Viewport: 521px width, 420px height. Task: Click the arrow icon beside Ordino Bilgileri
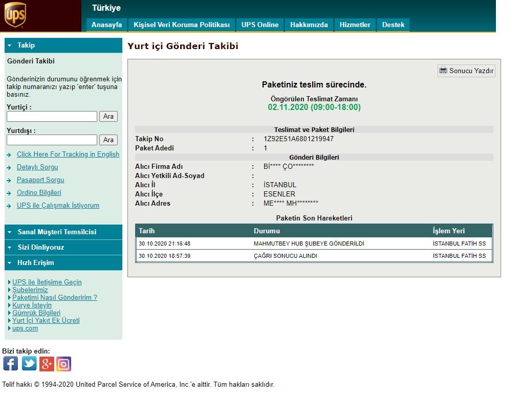point(9,193)
